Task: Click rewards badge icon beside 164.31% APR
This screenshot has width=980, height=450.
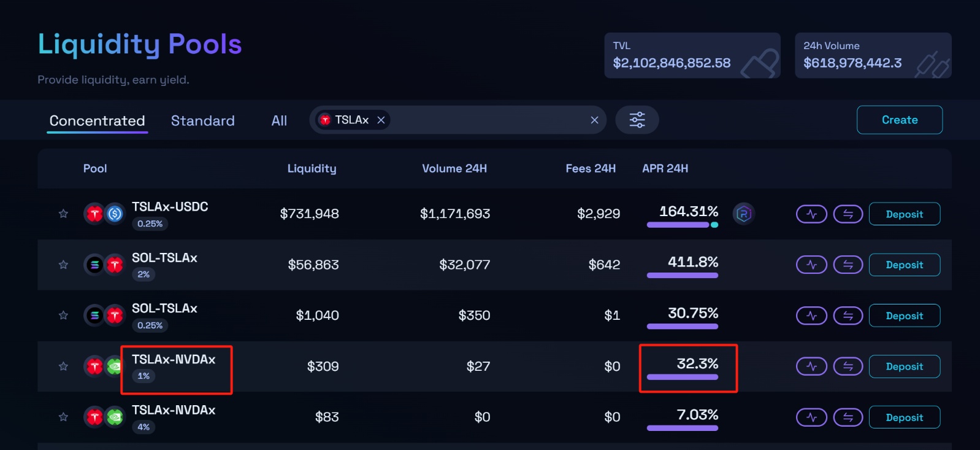Action: (x=743, y=214)
